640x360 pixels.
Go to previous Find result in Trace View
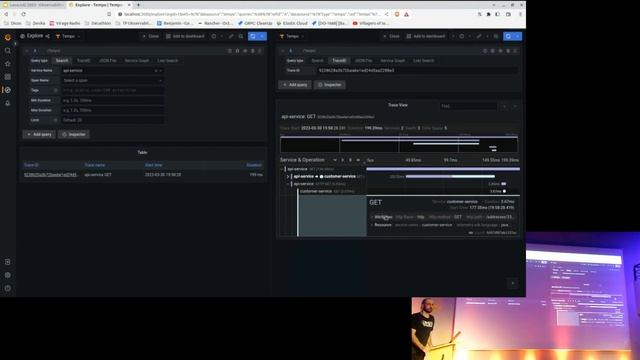(x=504, y=106)
